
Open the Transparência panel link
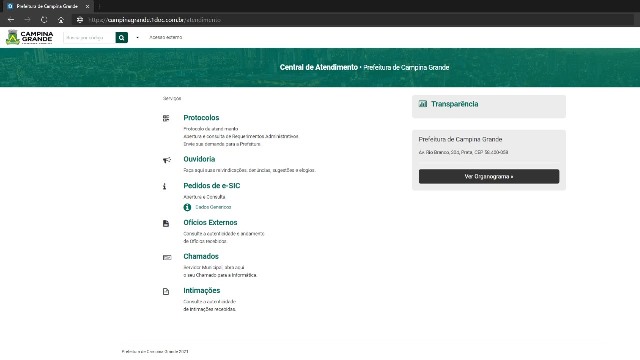pyautogui.click(x=454, y=104)
